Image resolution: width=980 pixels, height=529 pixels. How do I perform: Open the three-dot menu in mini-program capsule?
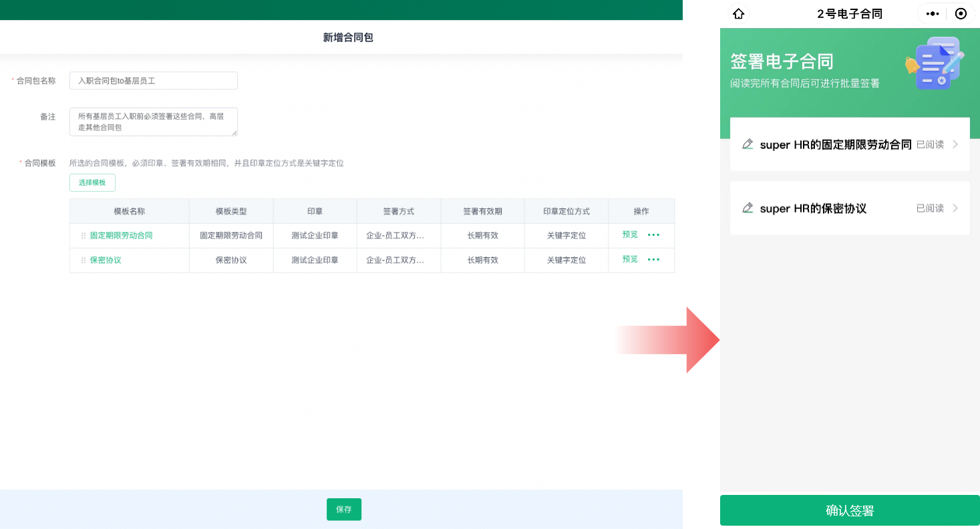click(933, 14)
